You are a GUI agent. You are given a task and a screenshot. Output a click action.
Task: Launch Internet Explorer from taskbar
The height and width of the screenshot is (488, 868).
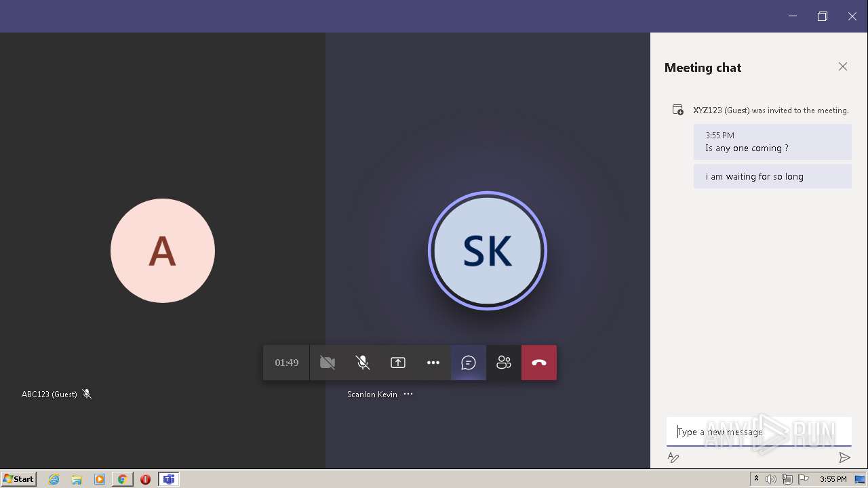(54, 479)
